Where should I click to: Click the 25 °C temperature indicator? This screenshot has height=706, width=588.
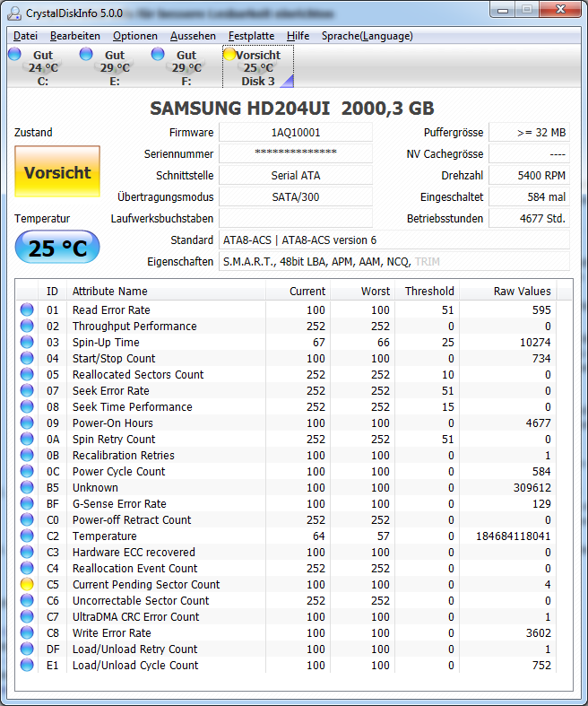57,248
